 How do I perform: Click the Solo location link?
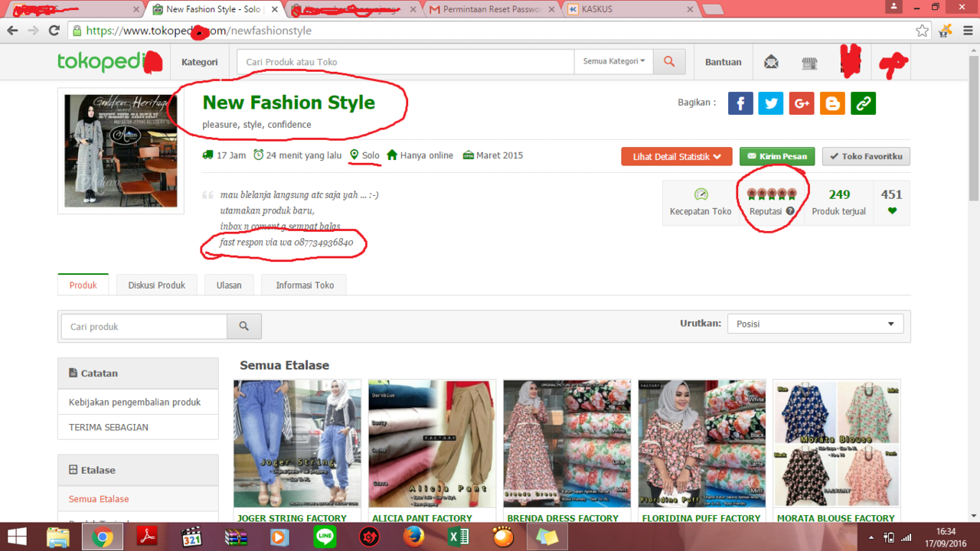(x=371, y=155)
